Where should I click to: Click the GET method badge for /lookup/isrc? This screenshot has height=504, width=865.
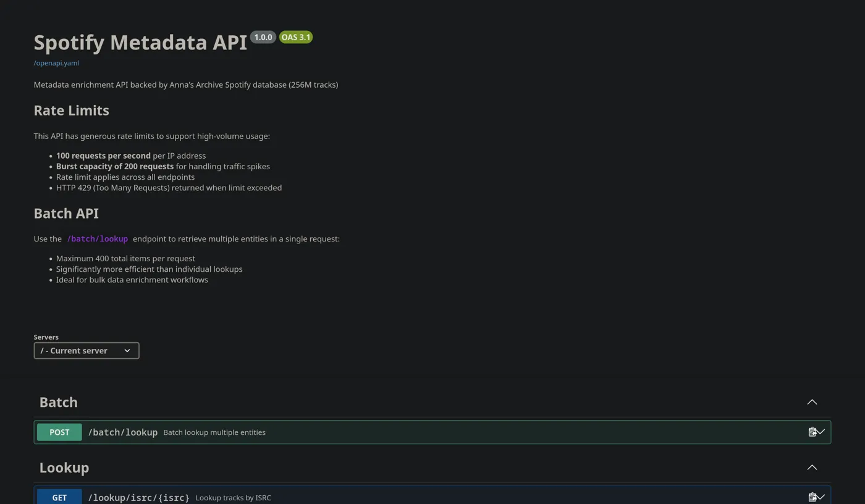click(x=59, y=497)
